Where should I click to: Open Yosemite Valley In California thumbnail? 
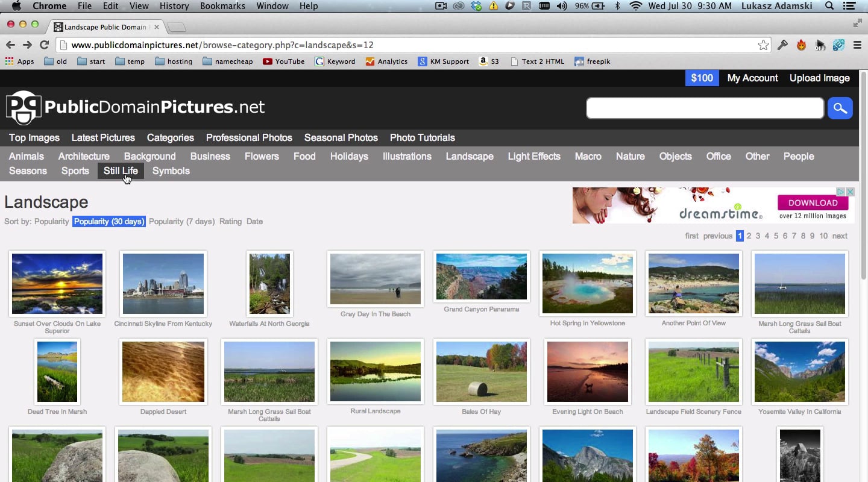click(800, 372)
